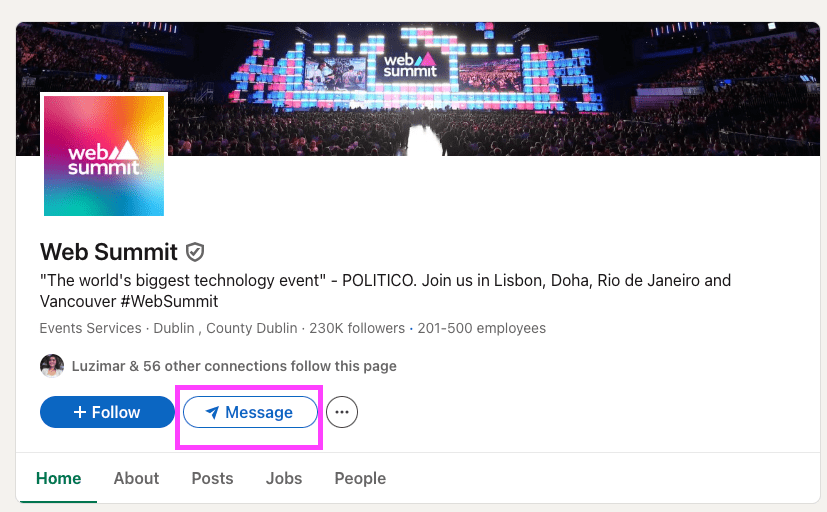Switch to the Home tab
The height and width of the screenshot is (512, 827).
pyautogui.click(x=58, y=478)
